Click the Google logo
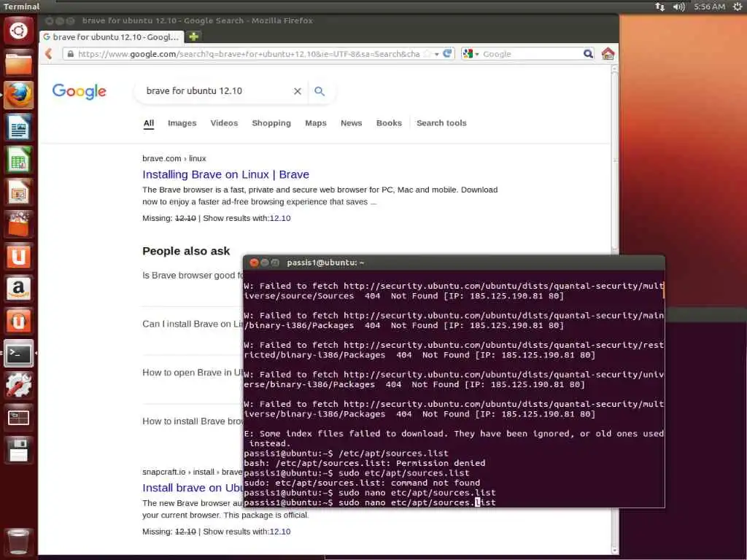Viewport: 747px width, 560px height. point(79,91)
